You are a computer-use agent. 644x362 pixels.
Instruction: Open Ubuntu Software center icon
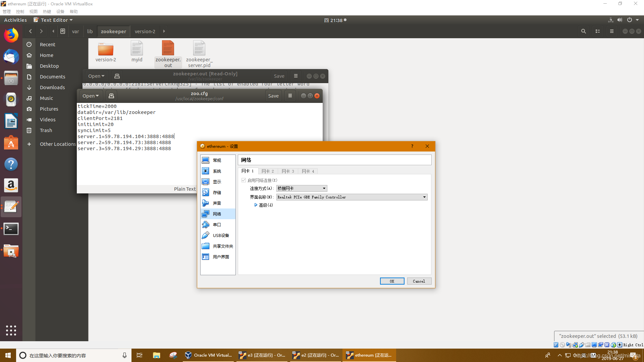(11, 143)
